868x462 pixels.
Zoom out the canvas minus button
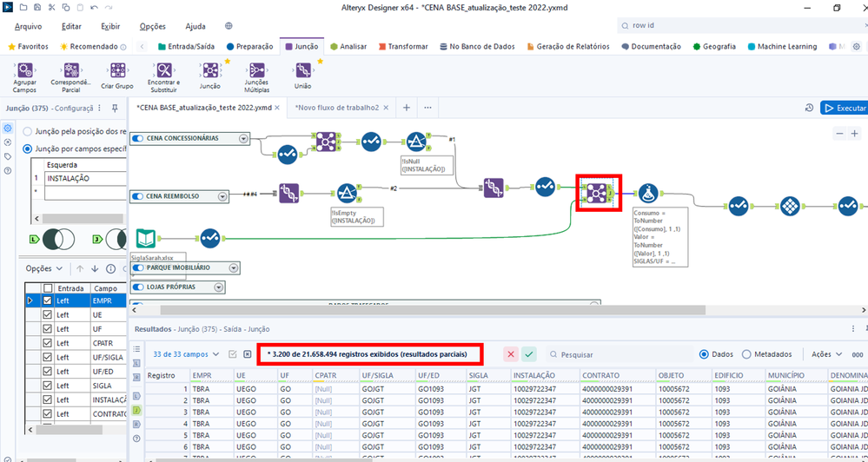840,134
